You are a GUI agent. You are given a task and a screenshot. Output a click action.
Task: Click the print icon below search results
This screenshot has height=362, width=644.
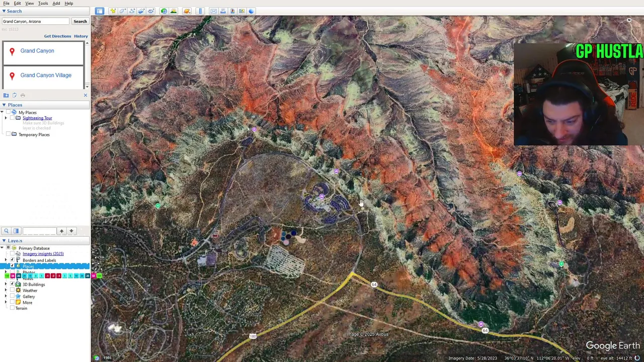23,95
